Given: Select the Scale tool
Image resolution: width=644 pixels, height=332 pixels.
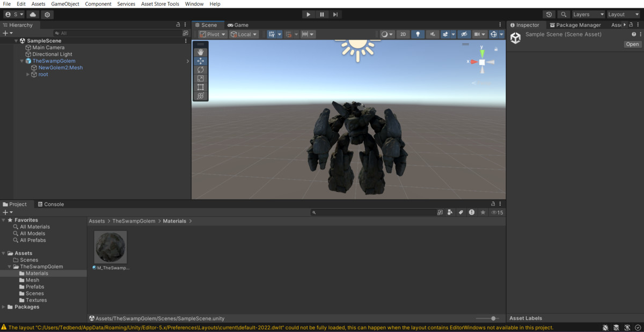Looking at the screenshot, I should click(201, 78).
